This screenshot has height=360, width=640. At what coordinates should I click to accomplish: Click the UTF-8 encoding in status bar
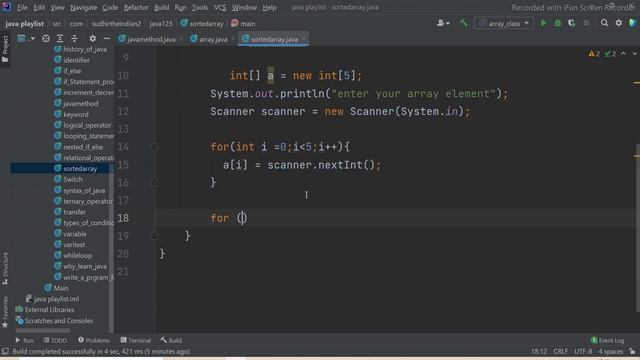click(x=583, y=351)
